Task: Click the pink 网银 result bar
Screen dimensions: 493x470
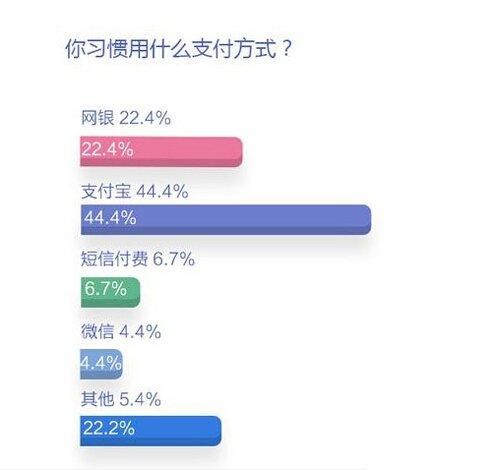Action: (161, 152)
